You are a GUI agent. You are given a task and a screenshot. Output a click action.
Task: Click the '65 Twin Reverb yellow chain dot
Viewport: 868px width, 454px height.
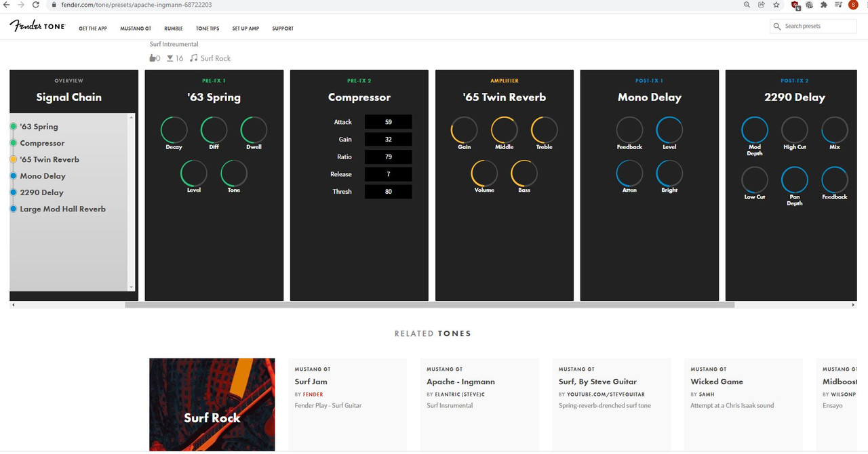tap(13, 160)
